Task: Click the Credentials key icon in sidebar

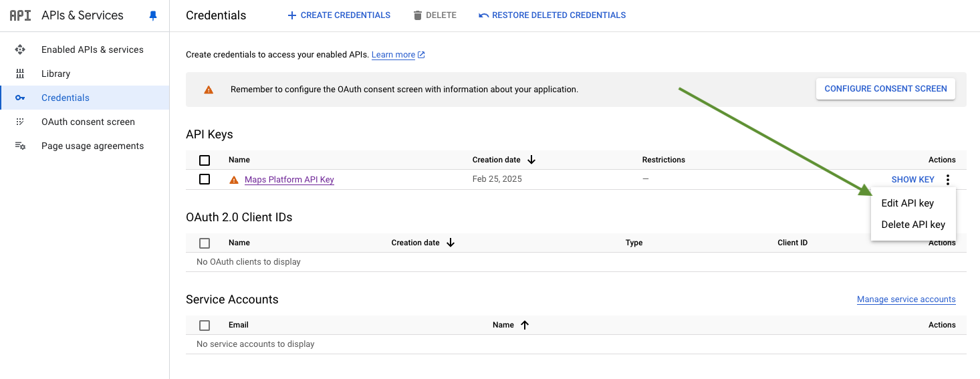Action: pos(20,98)
